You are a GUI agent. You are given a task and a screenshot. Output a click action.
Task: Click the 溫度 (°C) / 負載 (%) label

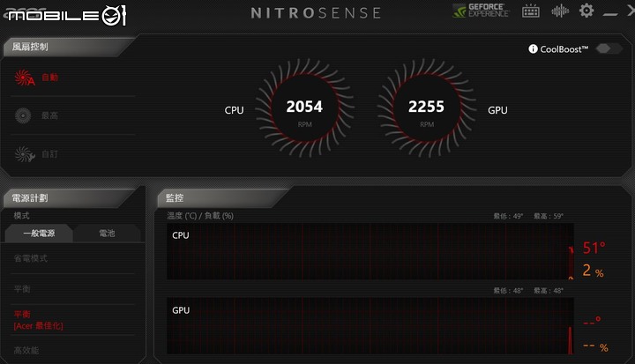[x=200, y=216]
